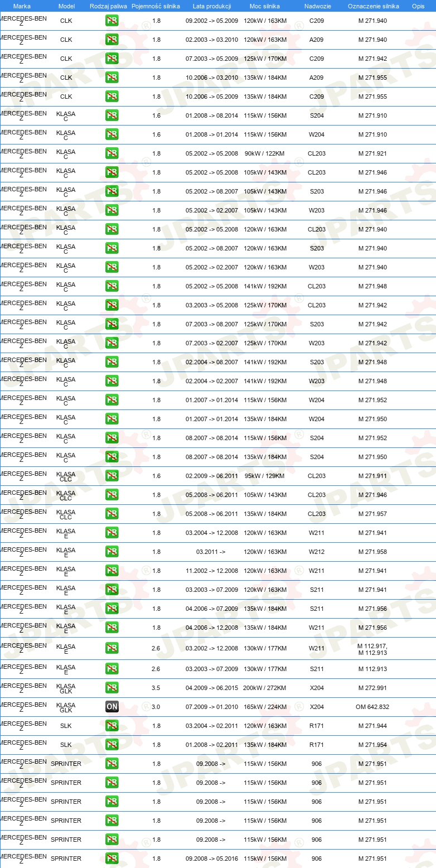
Task: Click petrol icon in S203 M 271.948 row
Action: [x=112, y=362]
